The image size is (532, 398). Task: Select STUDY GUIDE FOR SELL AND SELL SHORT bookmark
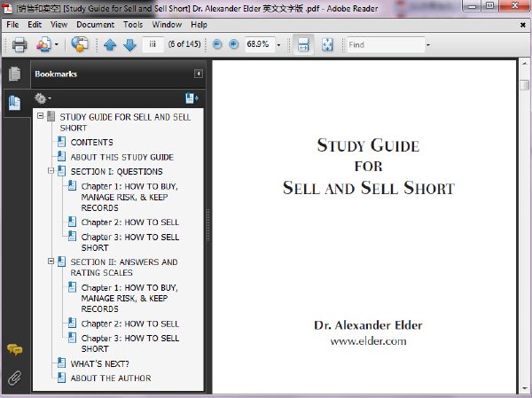coord(125,122)
